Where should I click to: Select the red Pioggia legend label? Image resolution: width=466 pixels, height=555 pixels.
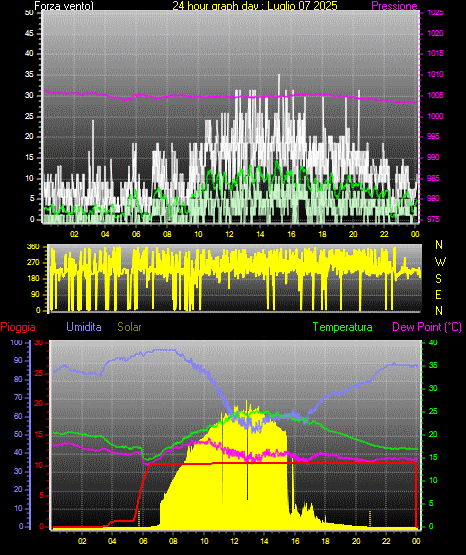pos(18,327)
